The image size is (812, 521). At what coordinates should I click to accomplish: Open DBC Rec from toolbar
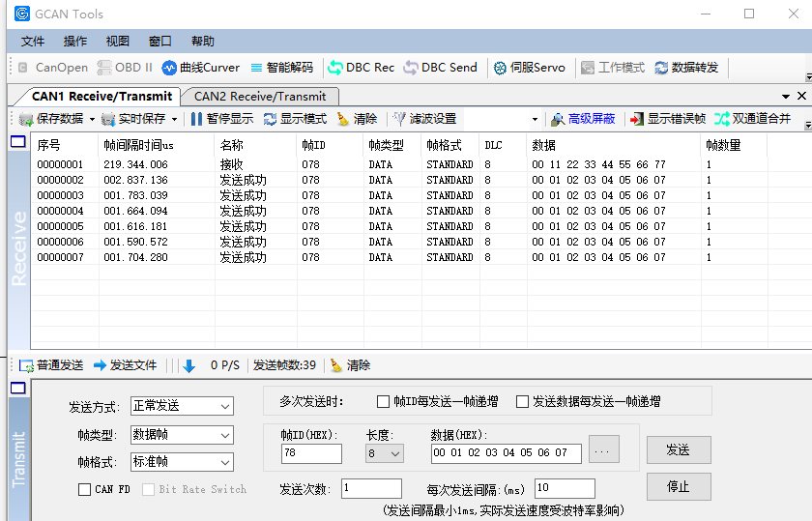tap(362, 68)
